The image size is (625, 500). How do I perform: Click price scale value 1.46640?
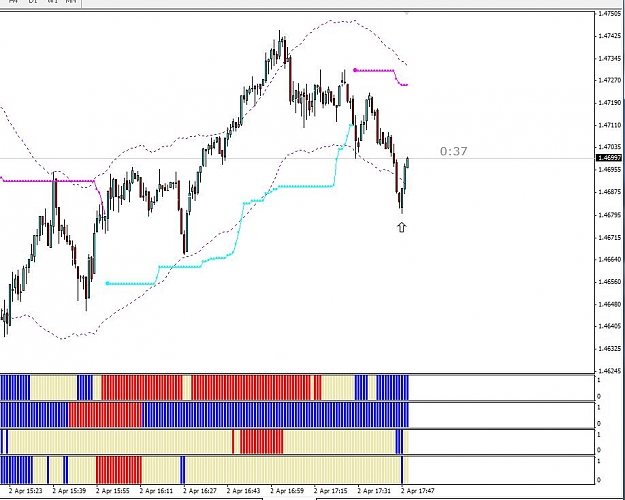pos(609,260)
